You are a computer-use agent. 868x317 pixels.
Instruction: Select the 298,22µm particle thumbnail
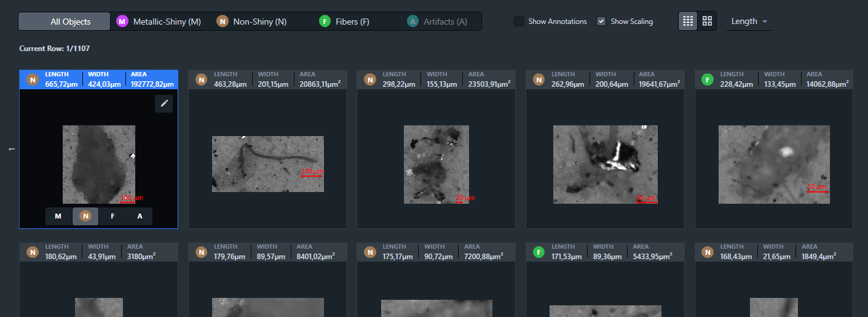coord(436,164)
